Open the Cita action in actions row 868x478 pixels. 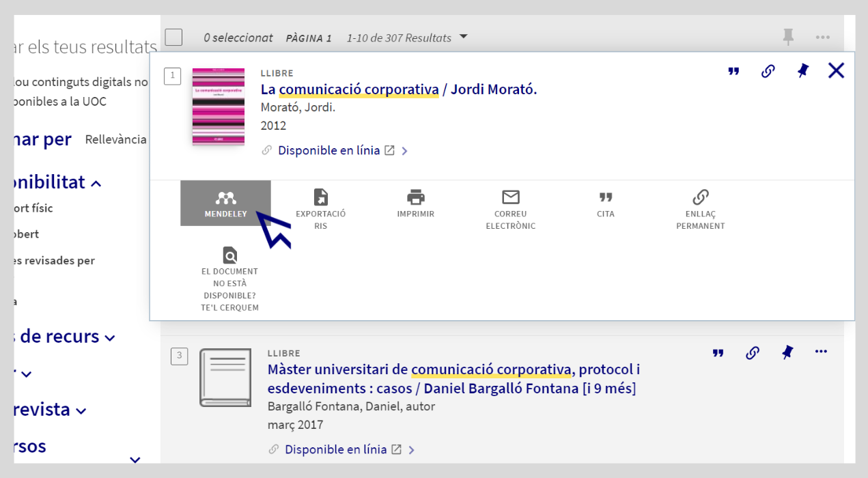click(605, 204)
